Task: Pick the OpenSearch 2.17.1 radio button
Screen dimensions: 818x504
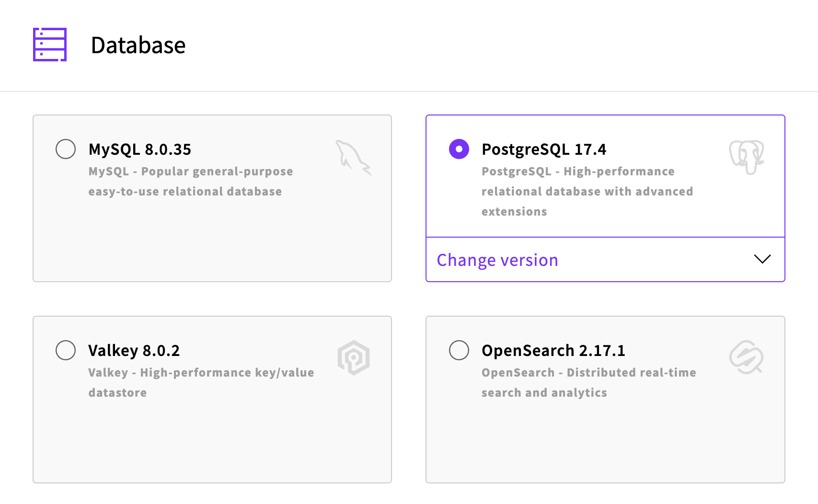Action: [459, 350]
